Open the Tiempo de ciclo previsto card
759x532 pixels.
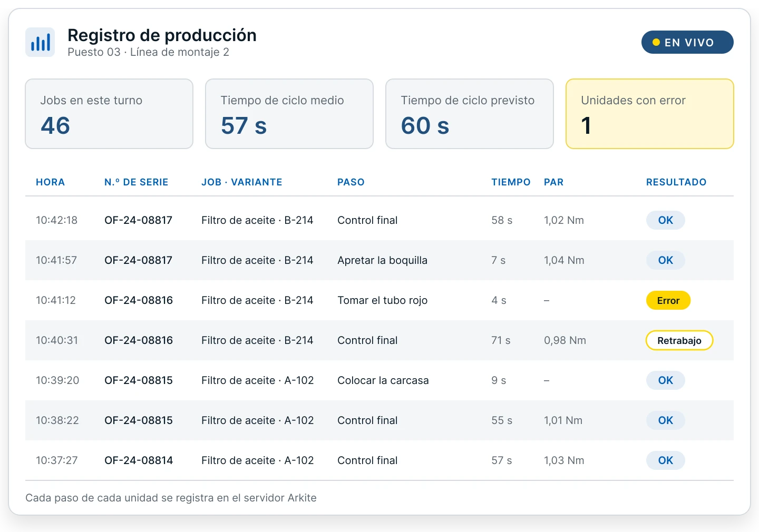(470, 114)
